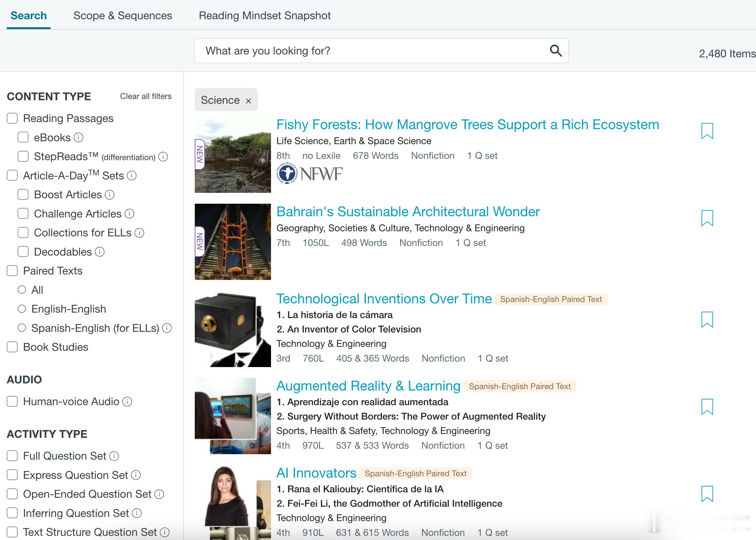Click Clear all filters link

tap(146, 96)
